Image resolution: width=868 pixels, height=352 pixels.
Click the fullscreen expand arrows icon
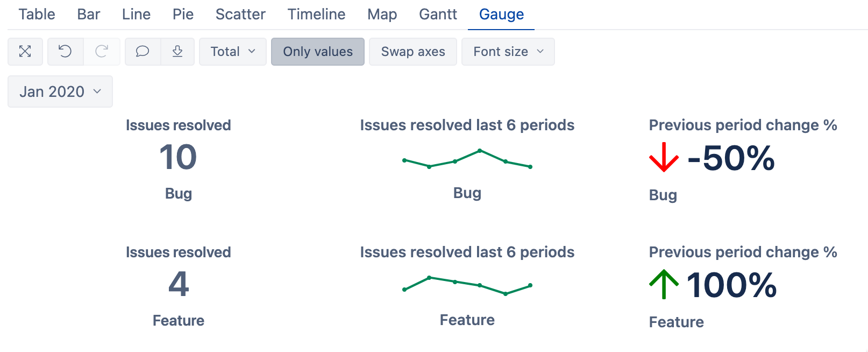click(25, 52)
